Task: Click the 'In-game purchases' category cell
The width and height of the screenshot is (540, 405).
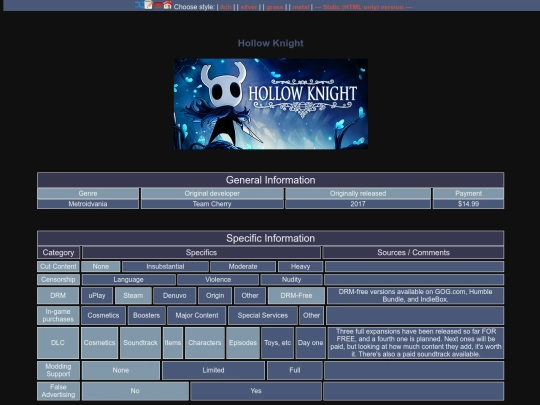Action: tap(58, 315)
